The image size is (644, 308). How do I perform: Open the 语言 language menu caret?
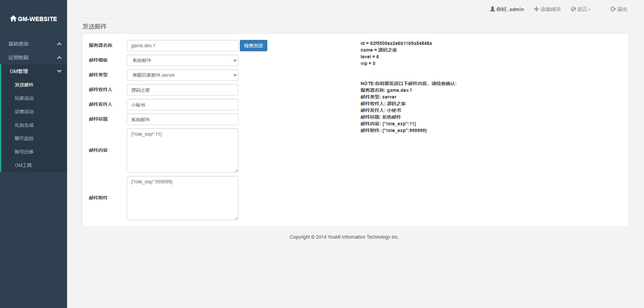(589, 10)
